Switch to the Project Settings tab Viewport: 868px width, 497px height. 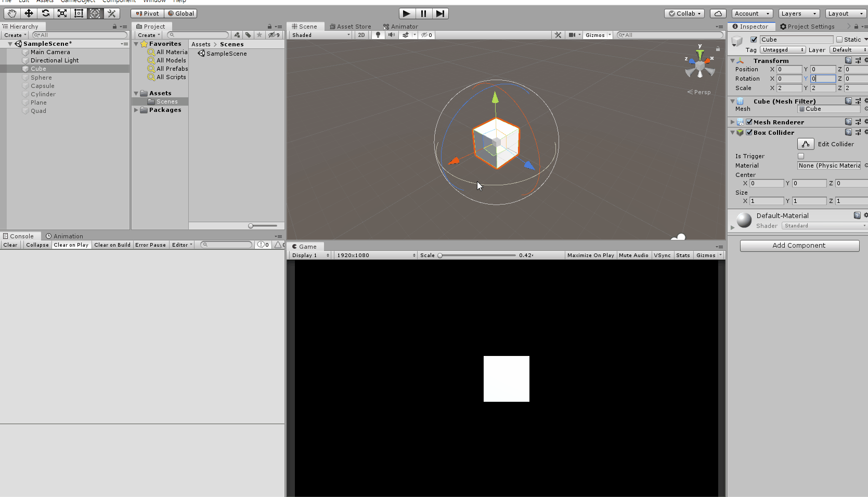coord(808,27)
